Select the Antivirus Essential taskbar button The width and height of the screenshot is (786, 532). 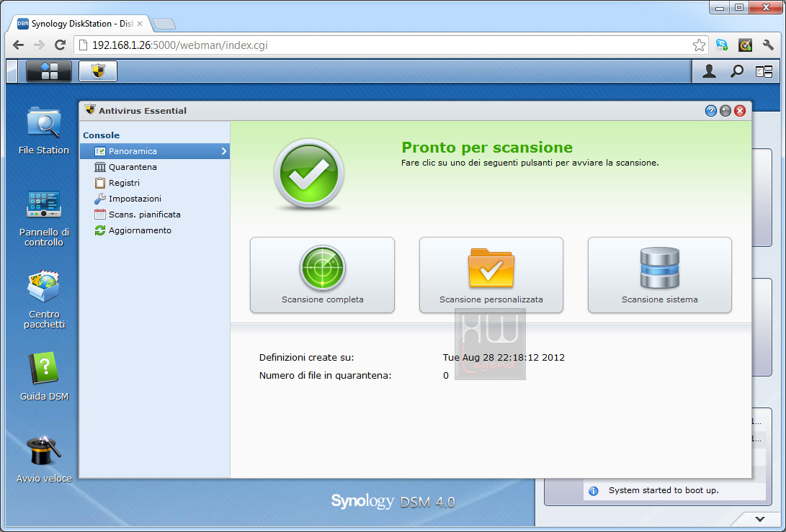click(x=98, y=71)
